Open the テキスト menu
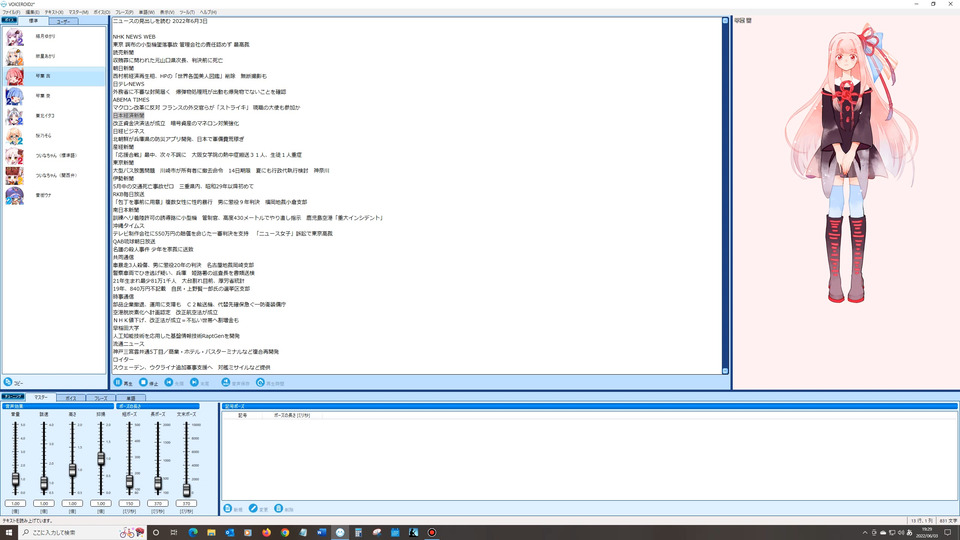 [54, 12]
